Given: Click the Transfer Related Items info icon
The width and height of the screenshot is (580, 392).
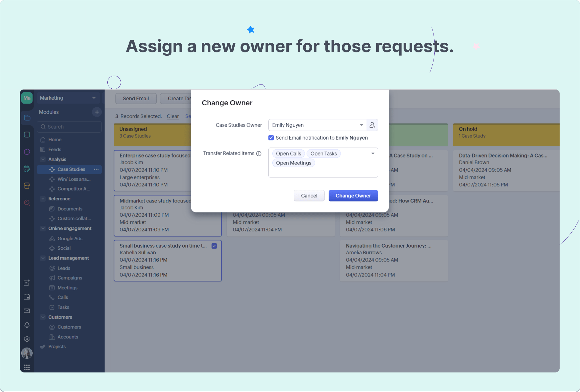Looking at the screenshot, I should coord(259,154).
